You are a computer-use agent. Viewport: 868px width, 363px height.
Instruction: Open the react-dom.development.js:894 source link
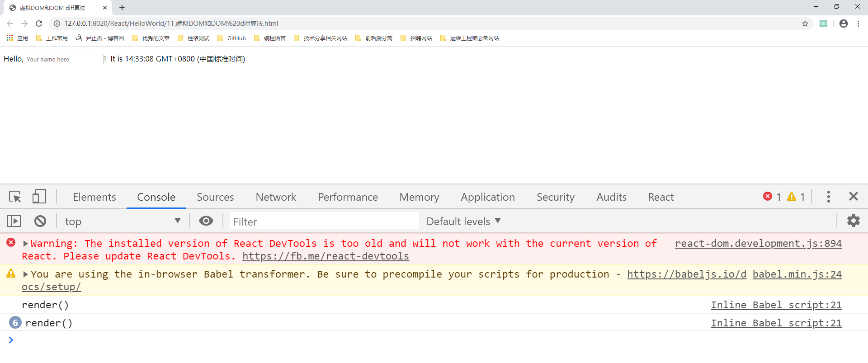point(758,244)
